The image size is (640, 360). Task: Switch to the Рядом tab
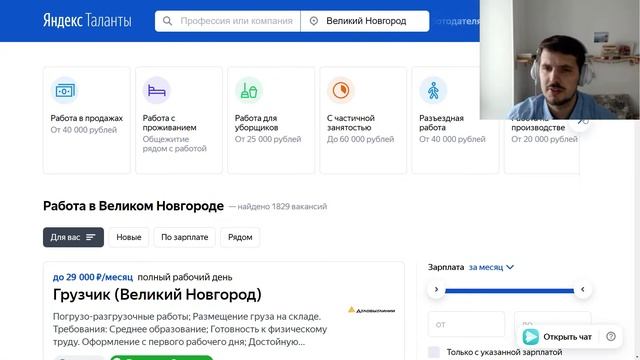(x=240, y=237)
